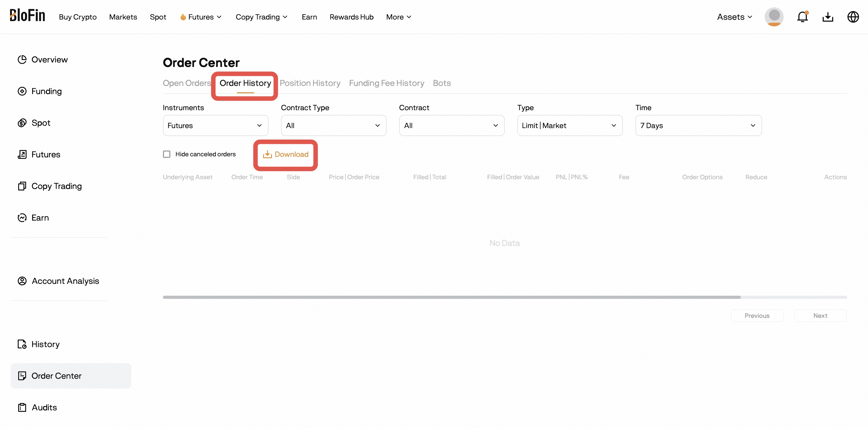Open the notifications bell icon
868x428 pixels.
point(803,17)
